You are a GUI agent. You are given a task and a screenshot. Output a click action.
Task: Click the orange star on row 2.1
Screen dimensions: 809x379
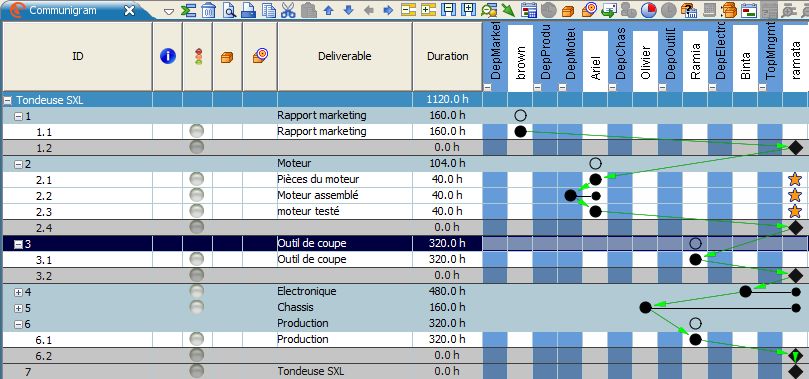pos(795,179)
